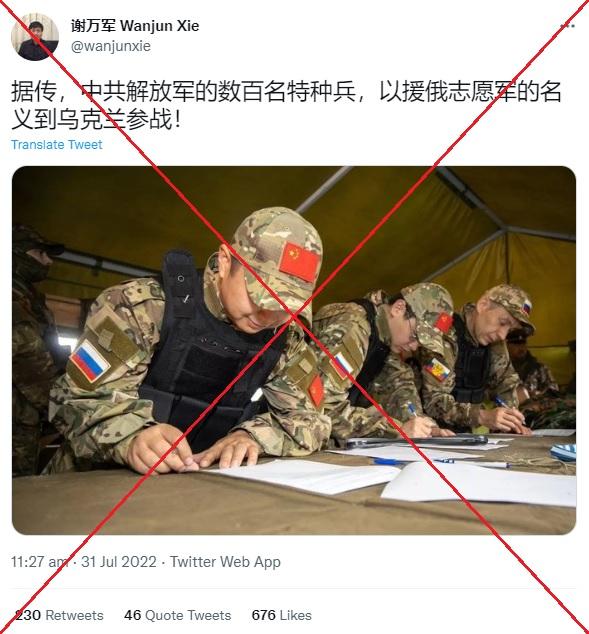This screenshot has height=634, width=589.
Task: View the 46 Quote Tweets list
Action: coord(177,615)
